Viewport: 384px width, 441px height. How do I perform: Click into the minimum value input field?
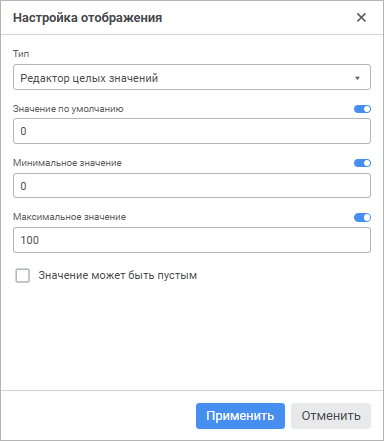click(x=192, y=186)
